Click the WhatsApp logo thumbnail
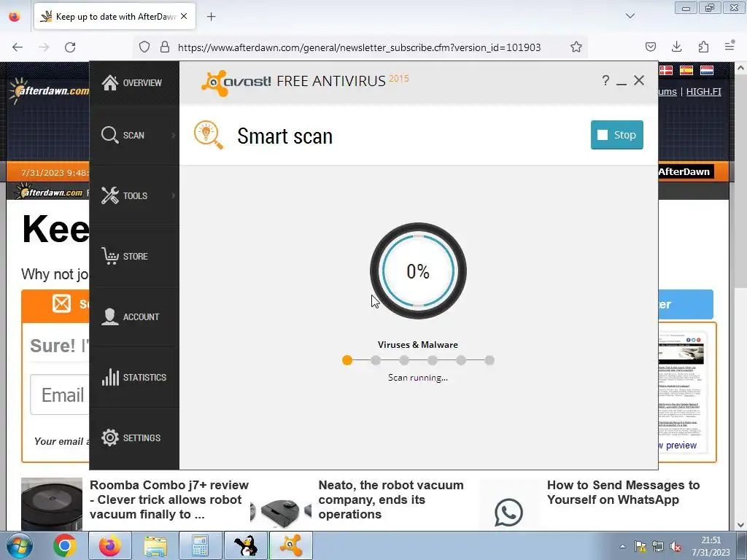747x560 pixels. click(x=508, y=513)
